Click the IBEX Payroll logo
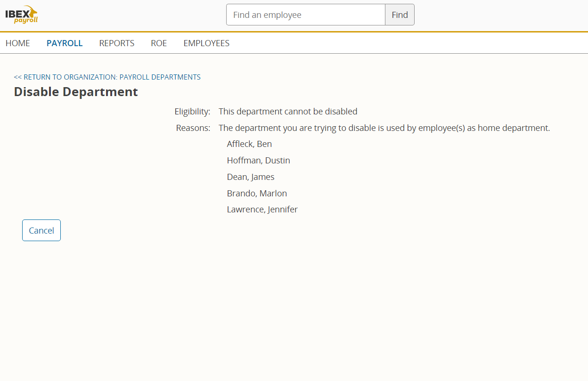This screenshot has width=588, height=381. (22, 14)
